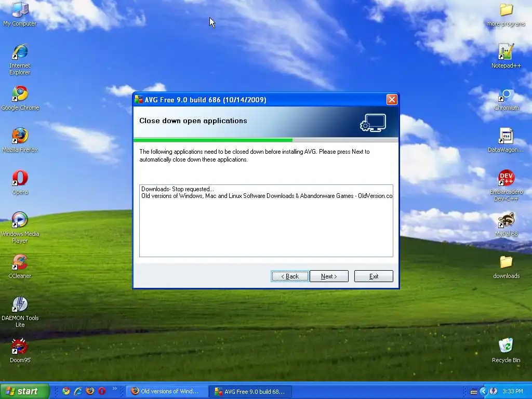The width and height of the screenshot is (532, 399).
Task: Launch Mozilla Firefox desktop shortcut
Action: click(20, 140)
